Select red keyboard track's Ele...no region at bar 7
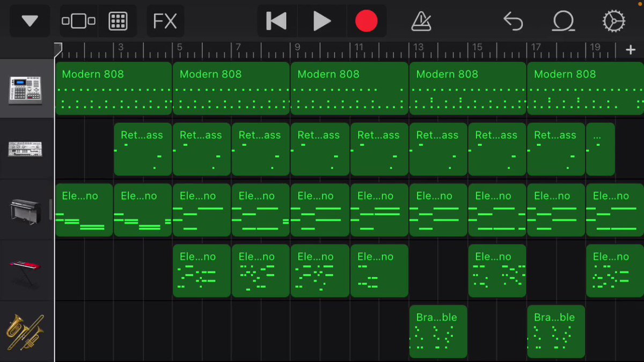Screen dimensions: 644x362 261,271
